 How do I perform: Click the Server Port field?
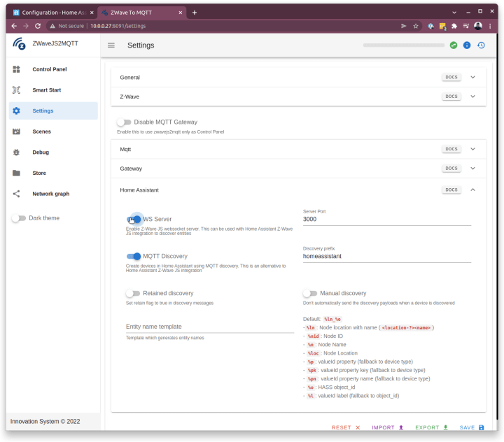(x=387, y=219)
